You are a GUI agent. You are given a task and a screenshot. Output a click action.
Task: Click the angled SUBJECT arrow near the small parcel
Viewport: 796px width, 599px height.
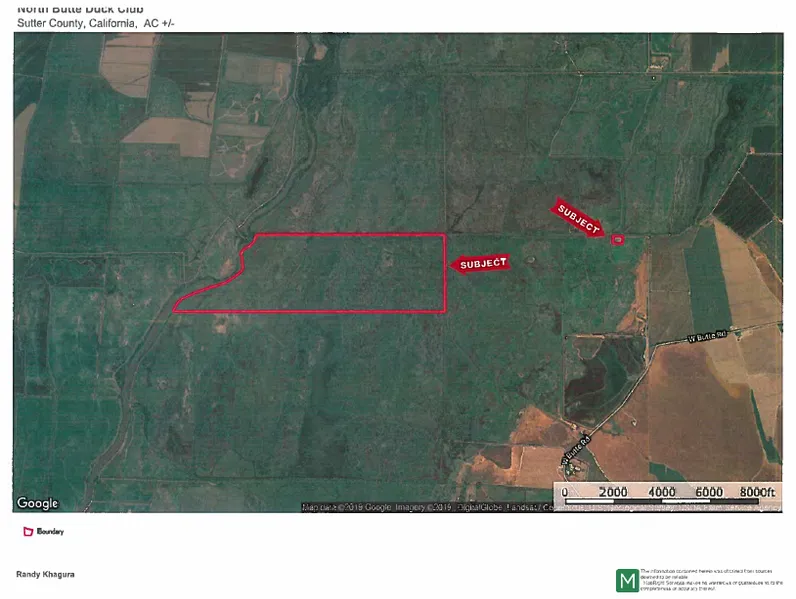(579, 217)
